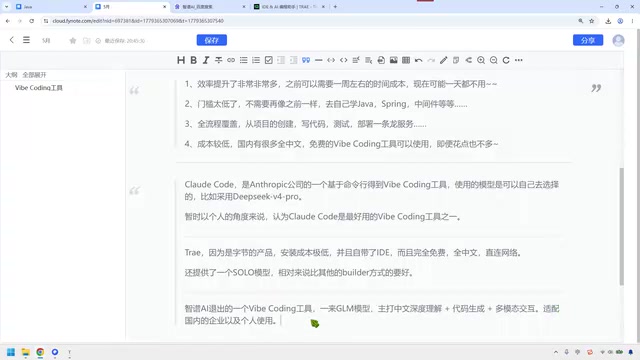The image size is (640, 360).
Task: Undo the last edit
Action: coord(418,60)
